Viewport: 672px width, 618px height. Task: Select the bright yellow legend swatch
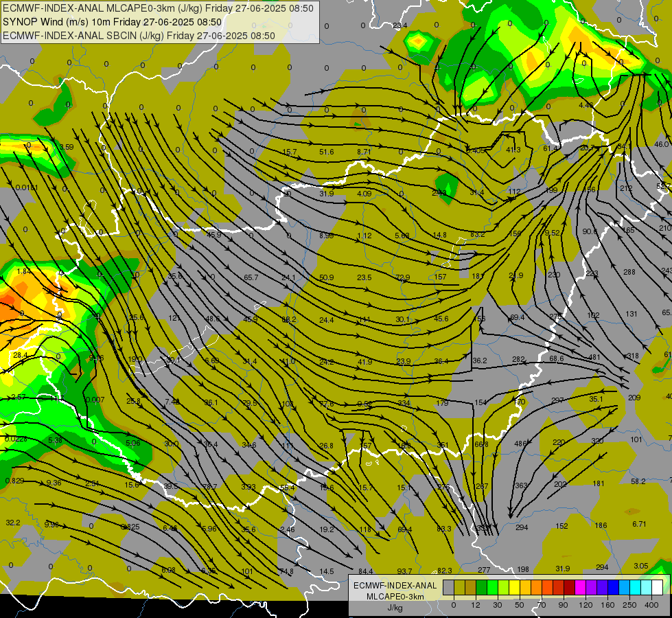pyautogui.click(x=515, y=588)
